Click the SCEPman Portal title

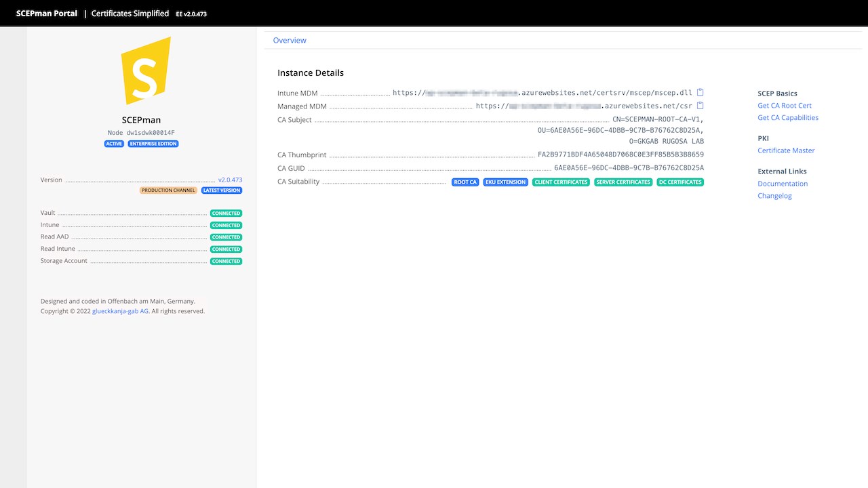coord(47,14)
